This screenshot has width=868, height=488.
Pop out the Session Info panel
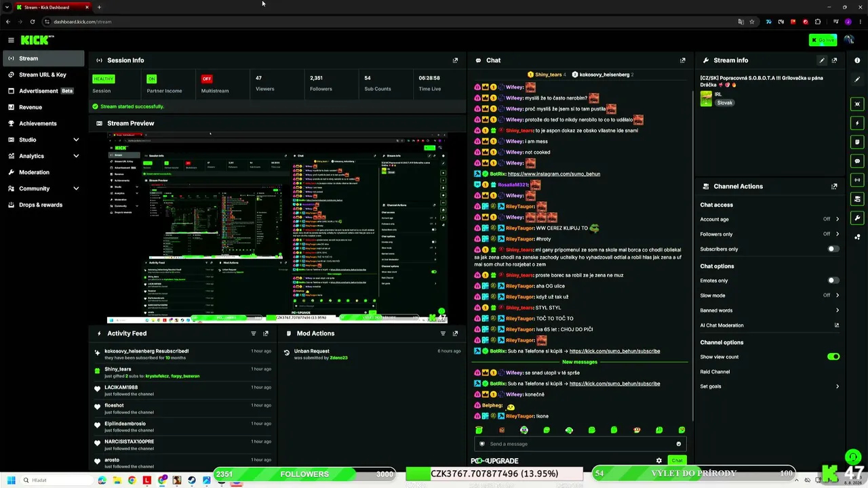(x=455, y=60)
